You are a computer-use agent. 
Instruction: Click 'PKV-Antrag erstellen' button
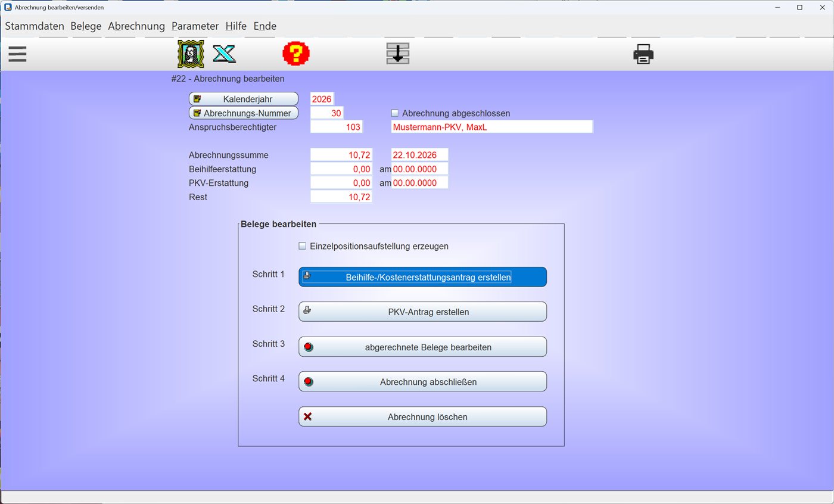pyautogui.click(x=422, y=312)
